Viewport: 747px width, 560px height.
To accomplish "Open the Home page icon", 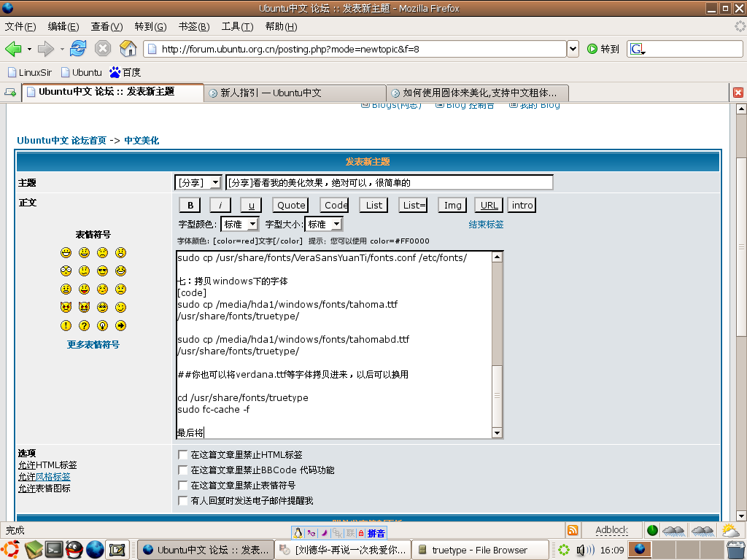I will [x=128, y=48].
